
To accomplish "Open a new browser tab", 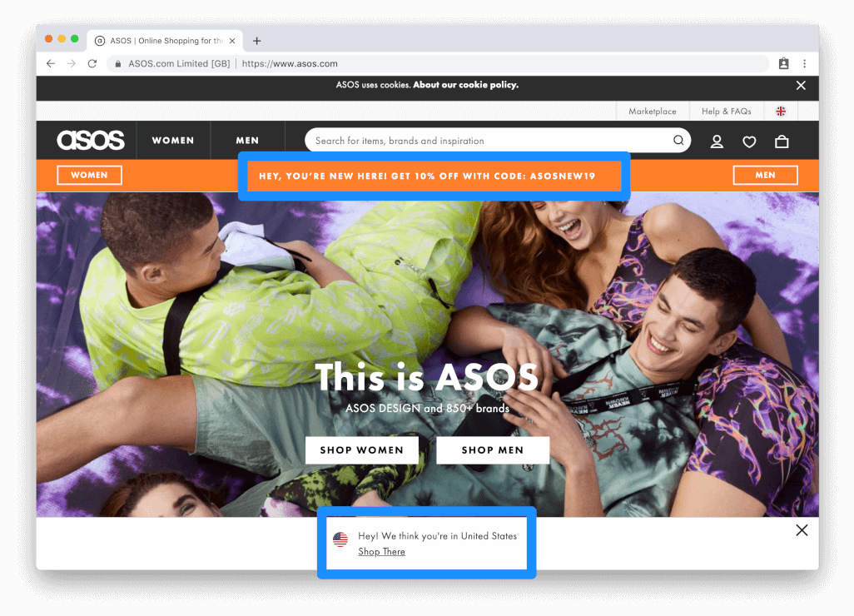I will (x=257, y=41).
